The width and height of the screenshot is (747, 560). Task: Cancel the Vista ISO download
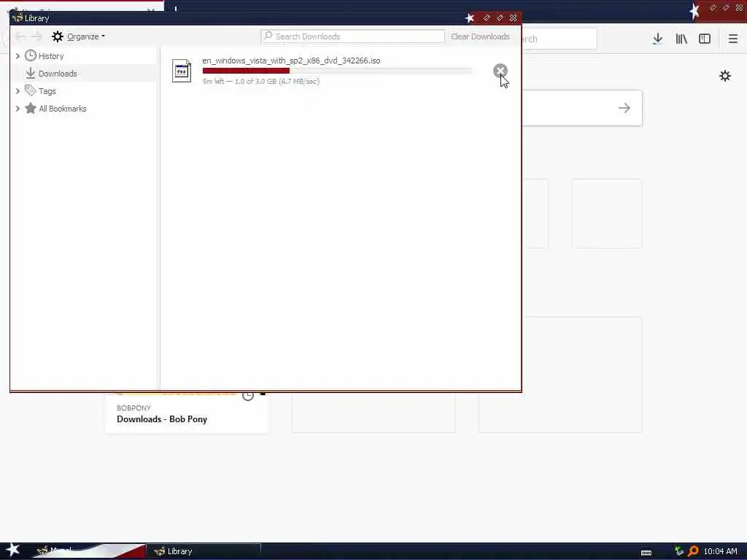(500, 71)
